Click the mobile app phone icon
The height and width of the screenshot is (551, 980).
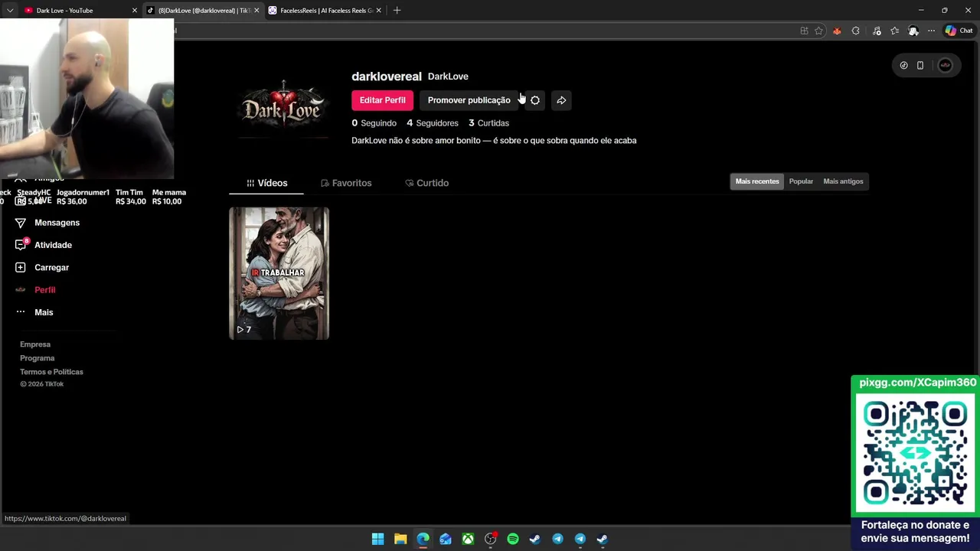point(920,65)
